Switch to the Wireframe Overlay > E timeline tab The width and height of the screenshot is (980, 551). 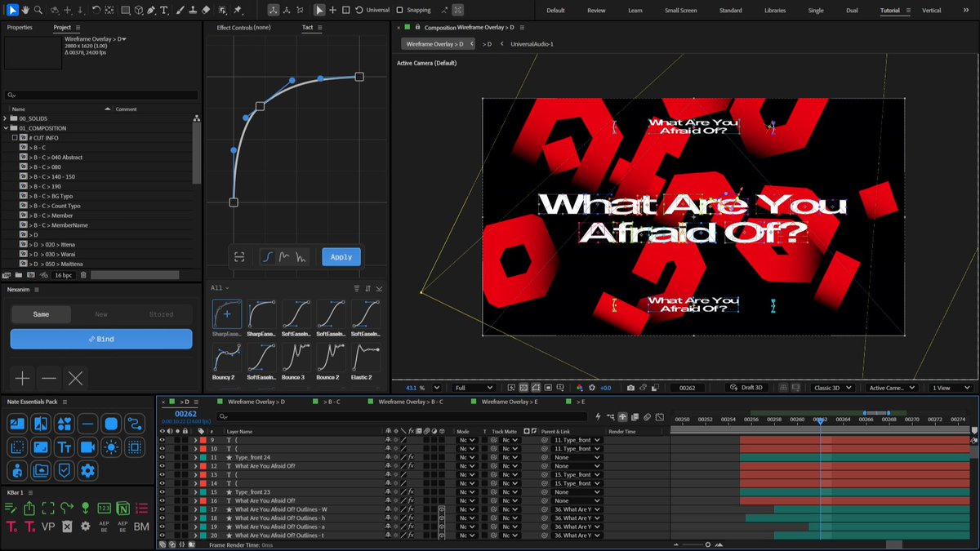509,402
